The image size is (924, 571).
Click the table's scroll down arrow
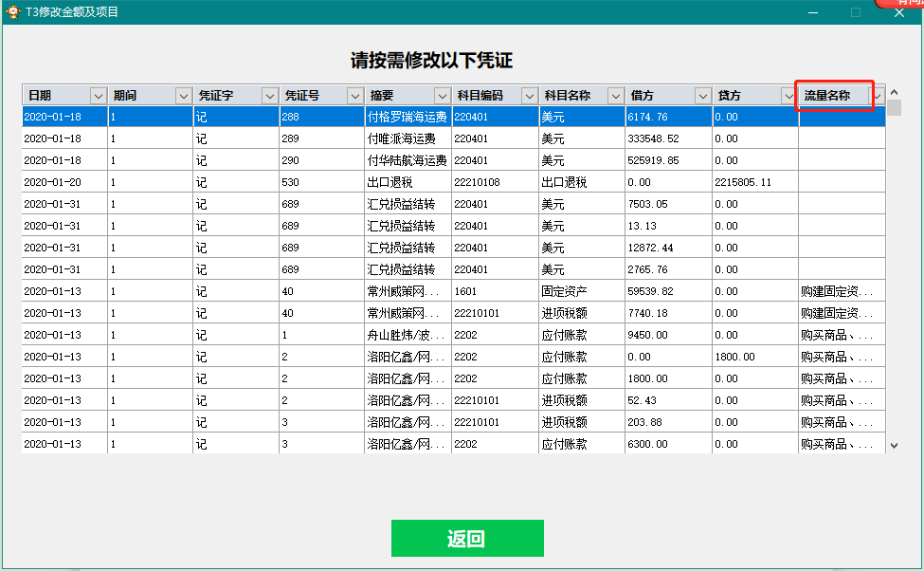click(894, 444)
